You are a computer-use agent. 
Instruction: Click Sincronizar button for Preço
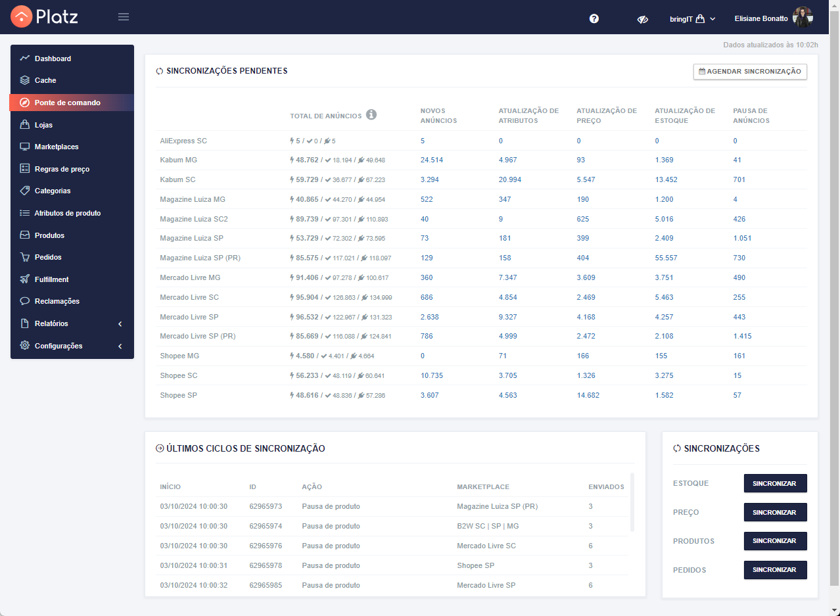pyautogui.click(x=775, y=512)
